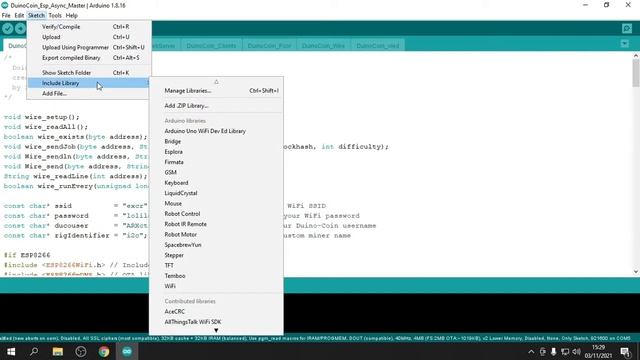640x360 pixels.
Task: Click code line '#if ESP8266'
Action: pos(27,255)
